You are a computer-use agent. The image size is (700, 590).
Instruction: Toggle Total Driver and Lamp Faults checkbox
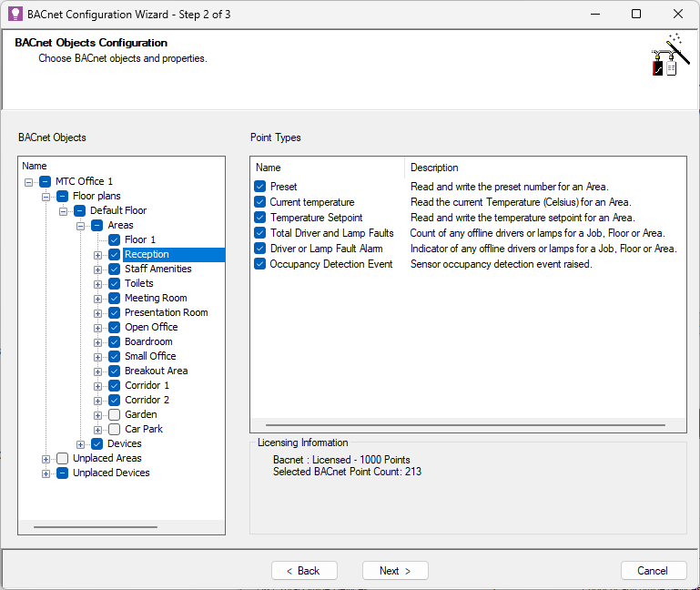(259, 233)
